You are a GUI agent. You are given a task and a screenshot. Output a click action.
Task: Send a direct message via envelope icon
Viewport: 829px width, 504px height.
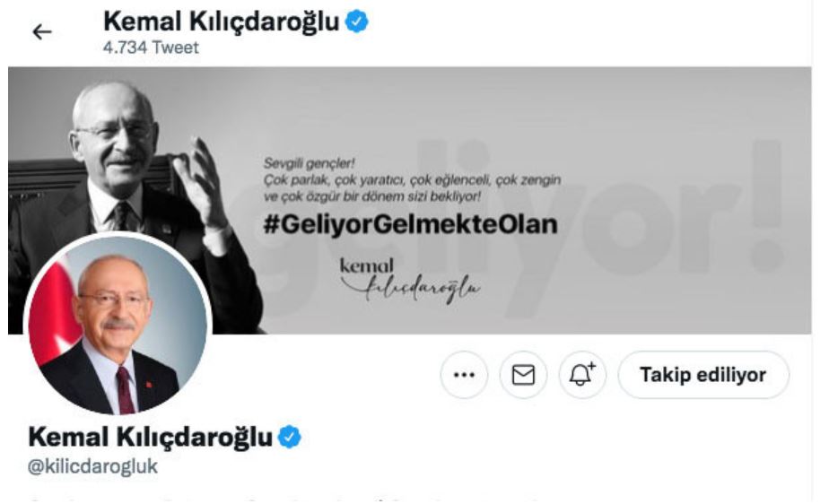pos(523,375)
